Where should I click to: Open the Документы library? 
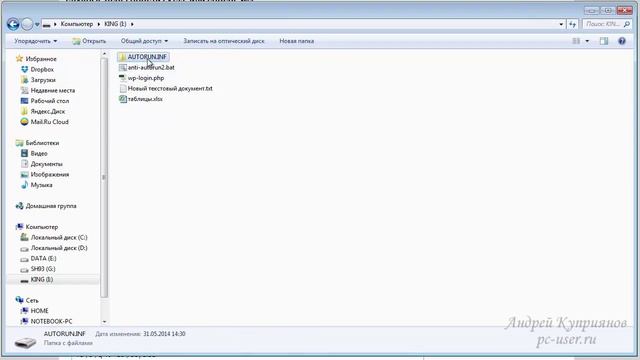47,164
